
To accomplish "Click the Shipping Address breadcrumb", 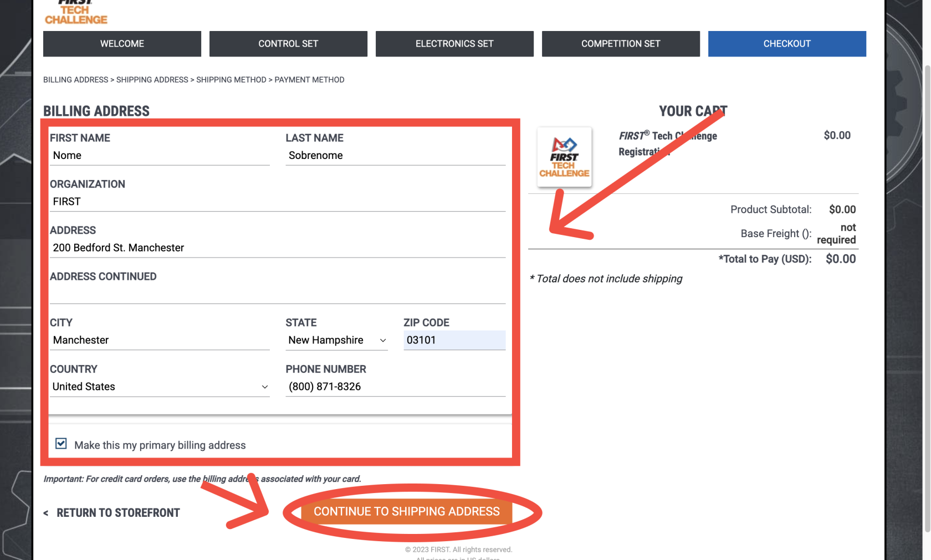I will [152, 80].
